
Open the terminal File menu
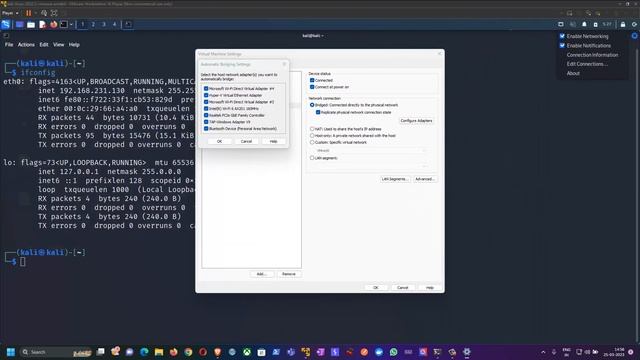[x=9, y=44]
